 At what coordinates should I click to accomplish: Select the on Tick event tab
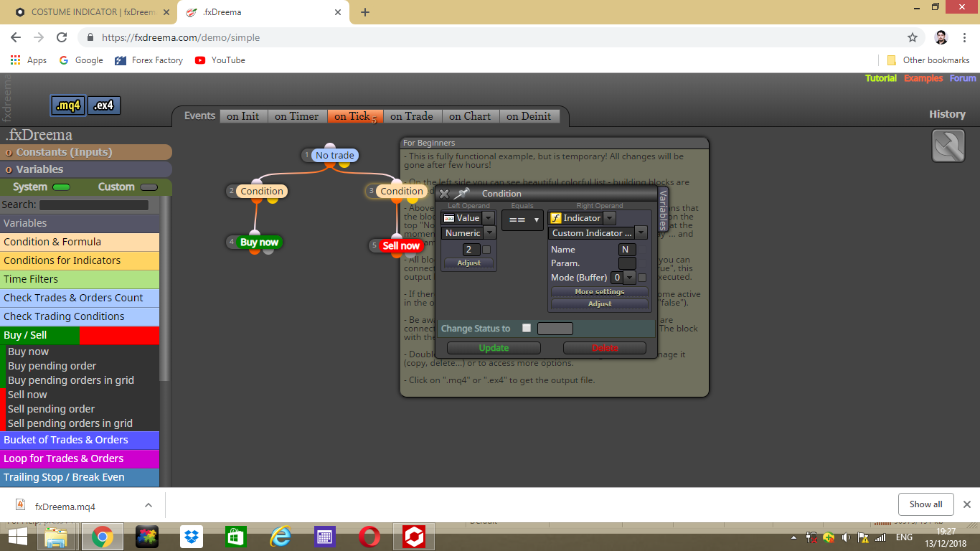pos(354,116)
